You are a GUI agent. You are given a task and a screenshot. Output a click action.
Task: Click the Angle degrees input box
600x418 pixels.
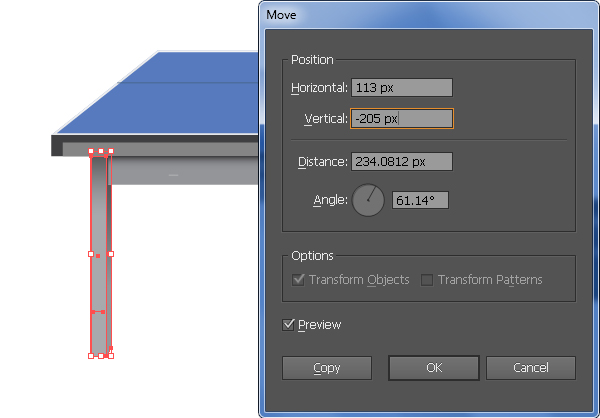[x=420, y=200]
